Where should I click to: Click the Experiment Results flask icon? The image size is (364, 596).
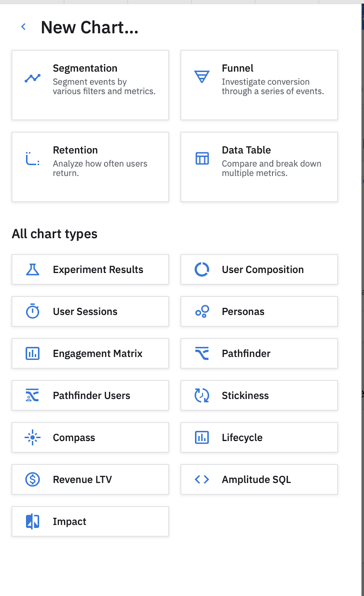[33, 269]
